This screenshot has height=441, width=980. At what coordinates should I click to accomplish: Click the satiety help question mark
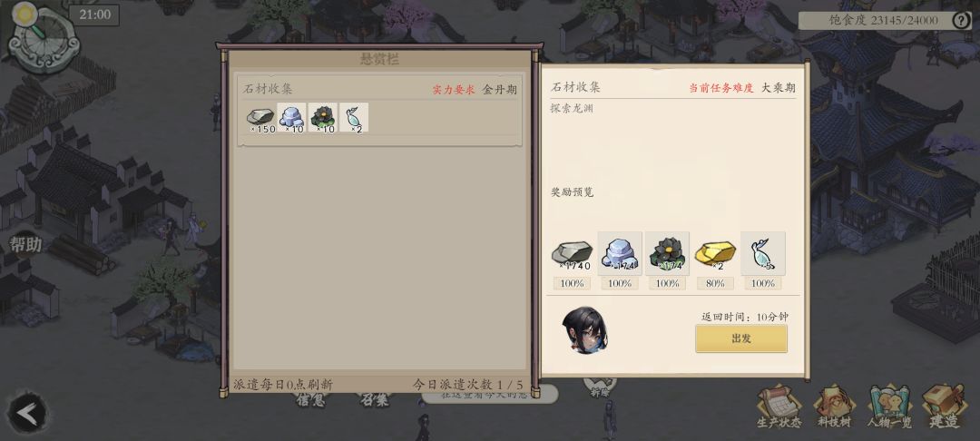pos(961,20)
